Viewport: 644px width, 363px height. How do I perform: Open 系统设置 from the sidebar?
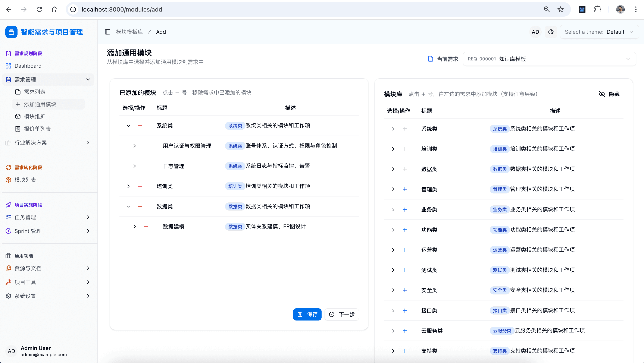click(x=25, y=296)
